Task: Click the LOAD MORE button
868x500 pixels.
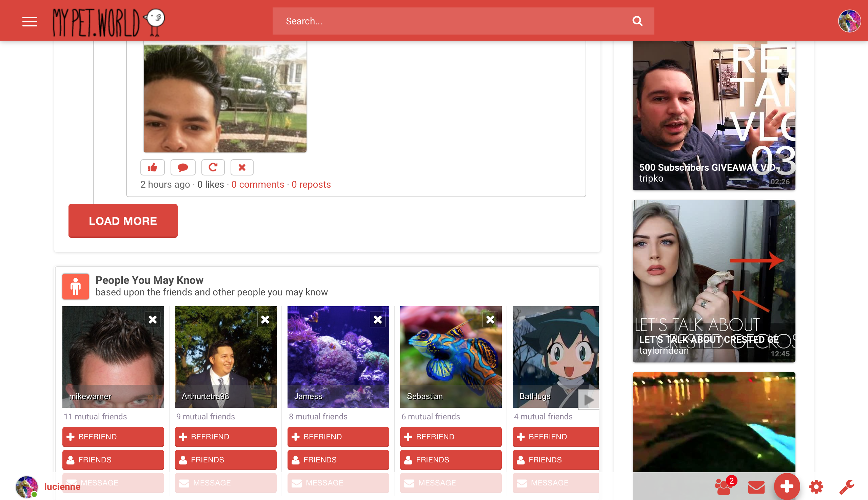Action: point(123,221)
